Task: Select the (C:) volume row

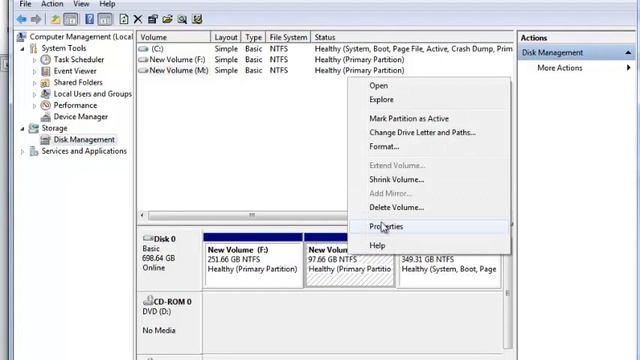Action: pos(325,49)
